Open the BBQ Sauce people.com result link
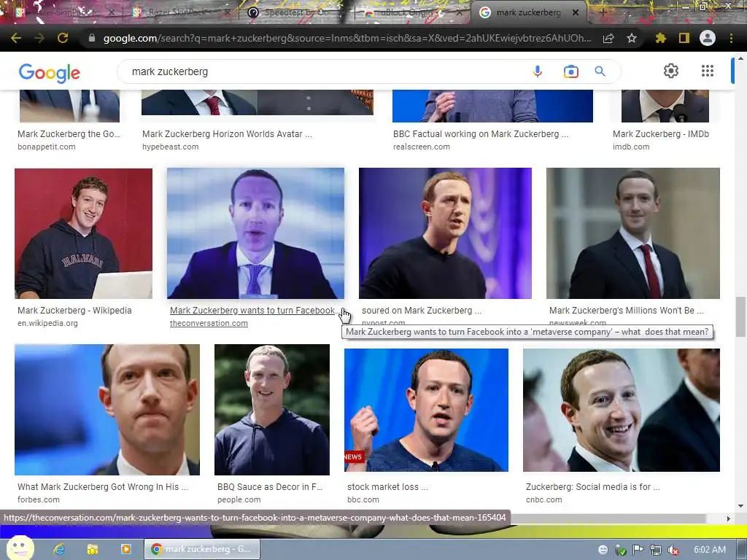 click(x=270, y=486)
